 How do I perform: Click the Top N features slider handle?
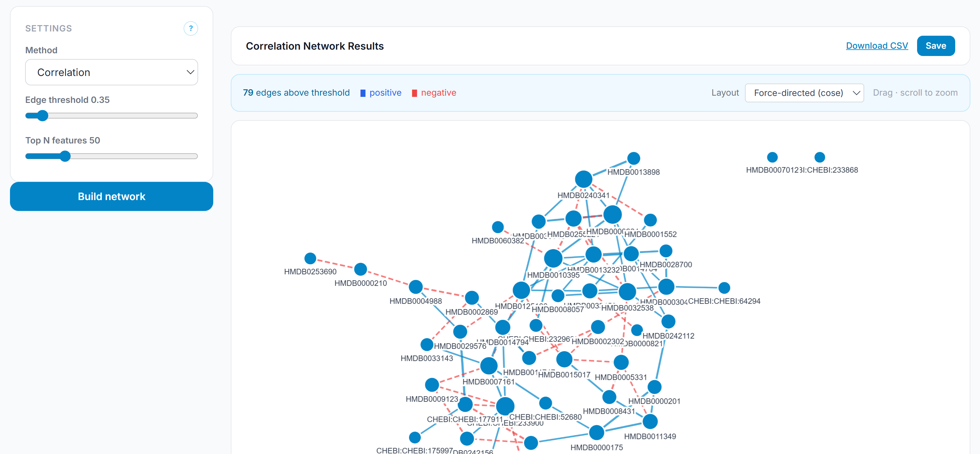(x=65, y=156)
